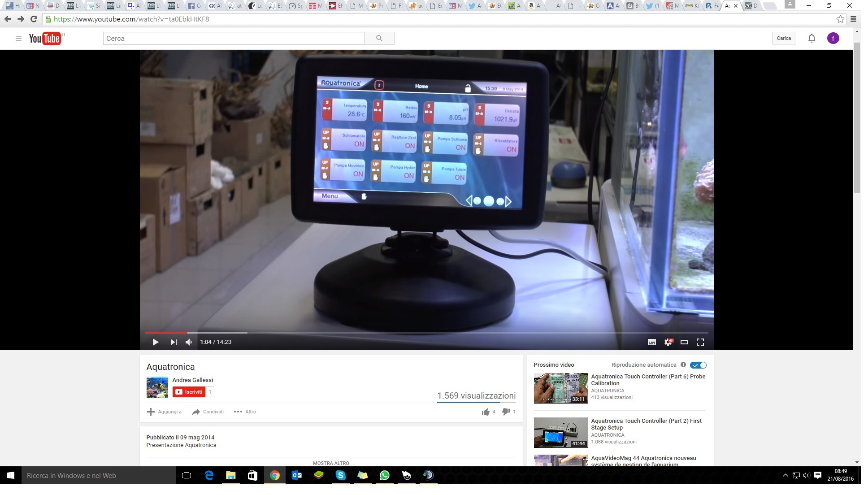Go forward in browser history
This screenshot has height=495, width=868.
tap(21, 19)
